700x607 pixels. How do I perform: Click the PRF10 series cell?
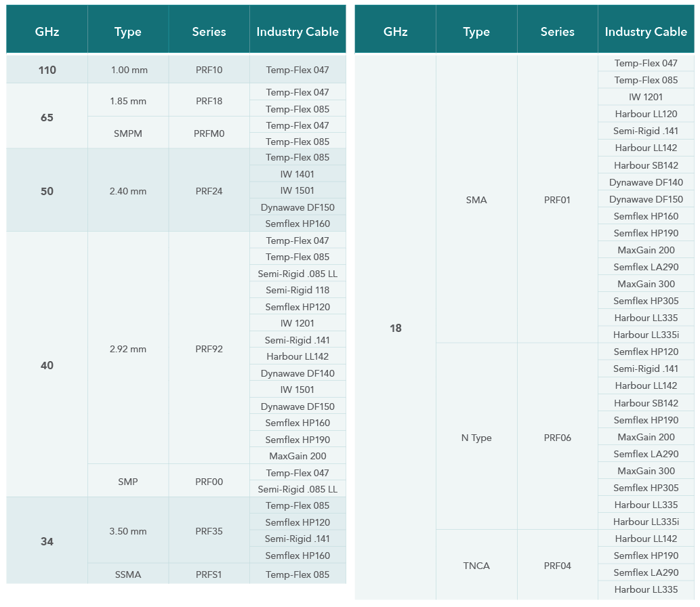(209, 70)
